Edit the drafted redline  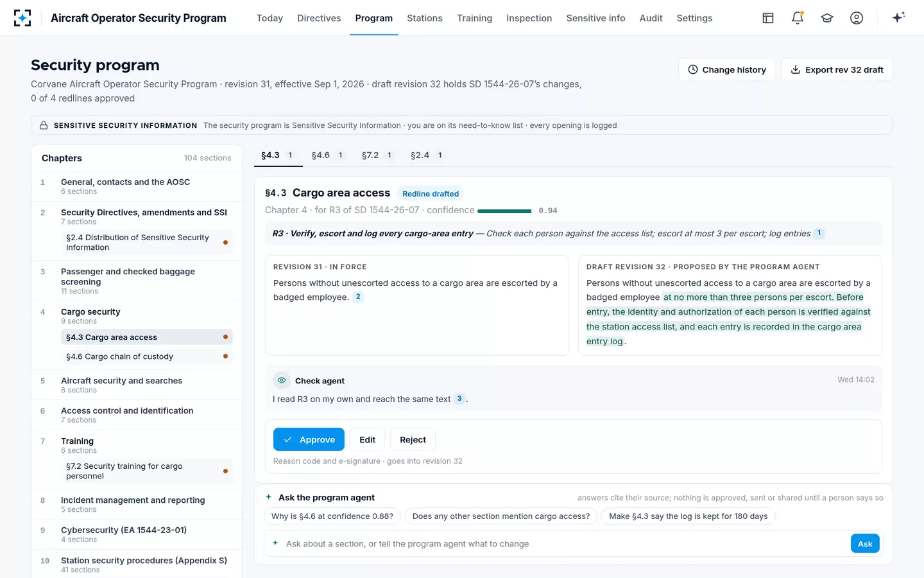pyautogui.click(x=367, y=439)
